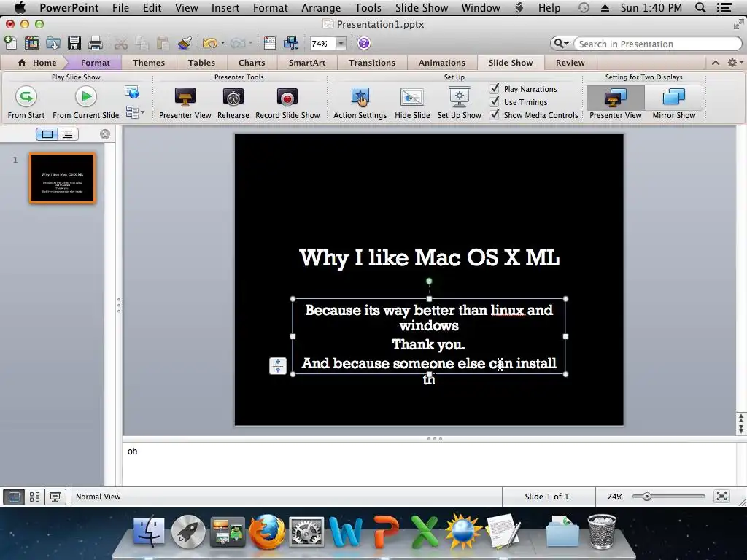Switch to Slide Sorter view icon
This screenshot has width=747, height=560.
click(34, 497)
